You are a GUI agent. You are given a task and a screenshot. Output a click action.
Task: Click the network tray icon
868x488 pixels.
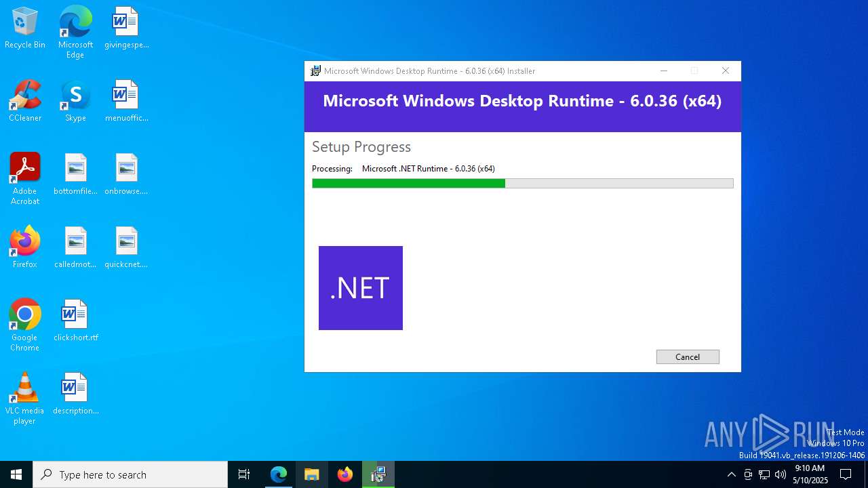point(764,474)
